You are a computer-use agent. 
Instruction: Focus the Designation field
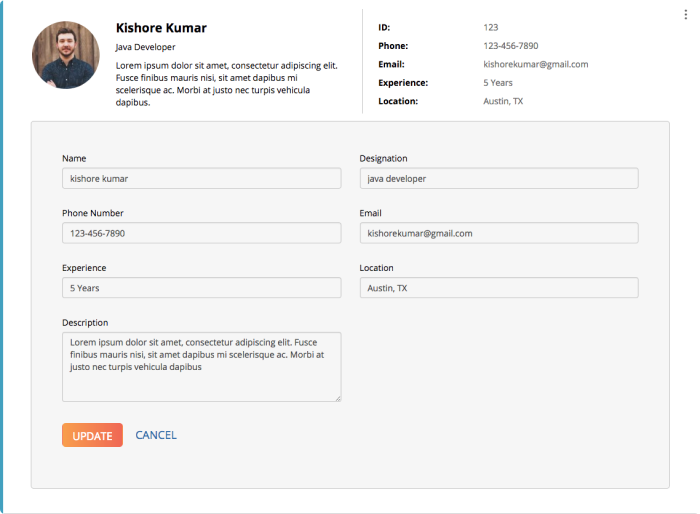499,178
